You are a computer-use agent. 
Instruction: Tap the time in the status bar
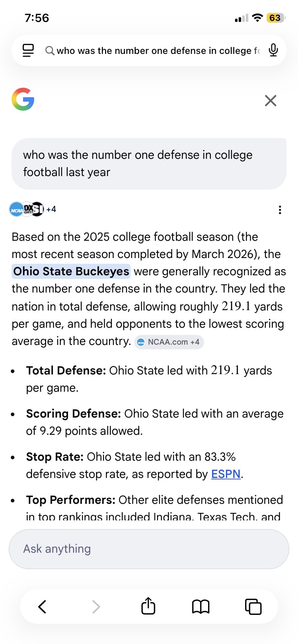coord(37,18)
